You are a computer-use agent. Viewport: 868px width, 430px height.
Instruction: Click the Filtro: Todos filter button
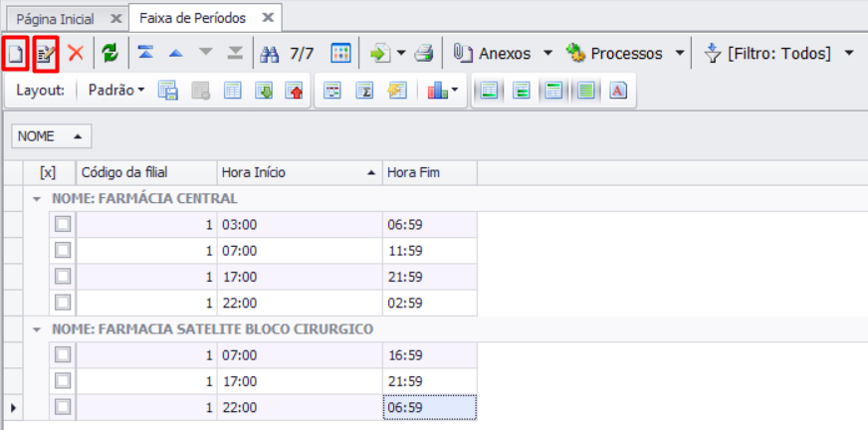(x=778, y=54)
